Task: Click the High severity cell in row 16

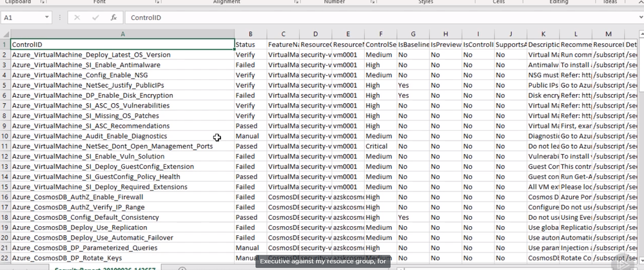Action: [x=381, y=197]
